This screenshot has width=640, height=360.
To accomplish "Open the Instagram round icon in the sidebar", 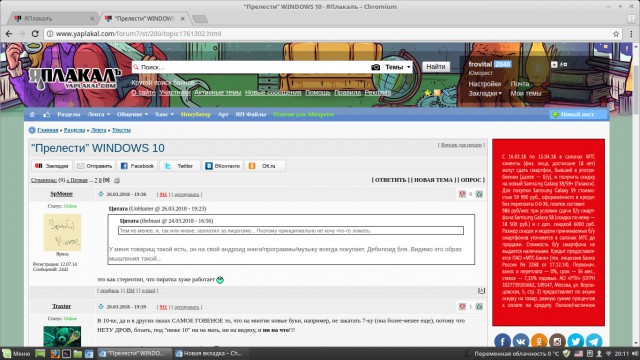I will pyautogui.click(x=558, y=341).
